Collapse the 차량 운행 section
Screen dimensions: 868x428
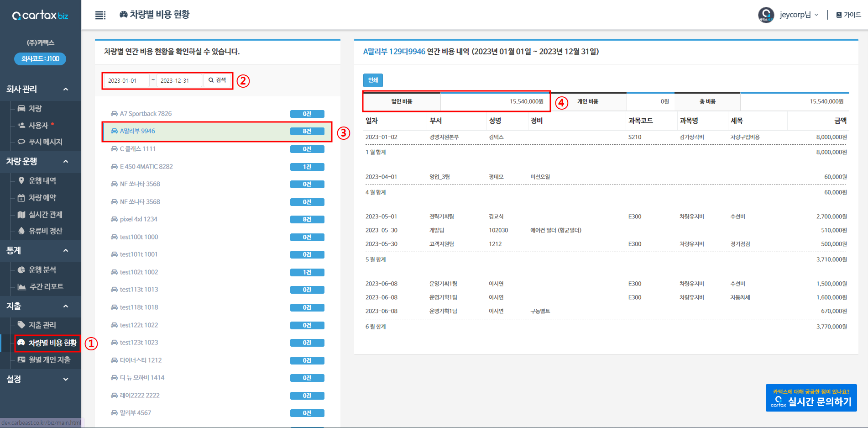40,161
